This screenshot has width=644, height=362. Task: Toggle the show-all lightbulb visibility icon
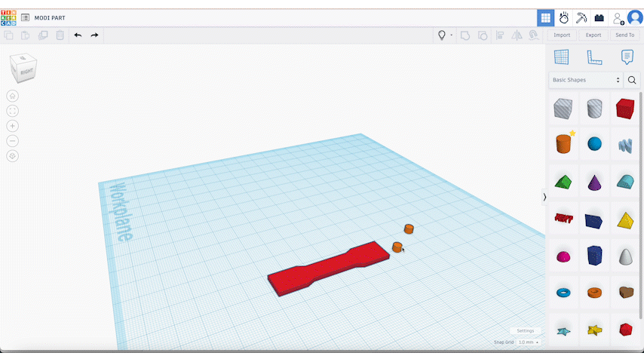pos(442,35)
